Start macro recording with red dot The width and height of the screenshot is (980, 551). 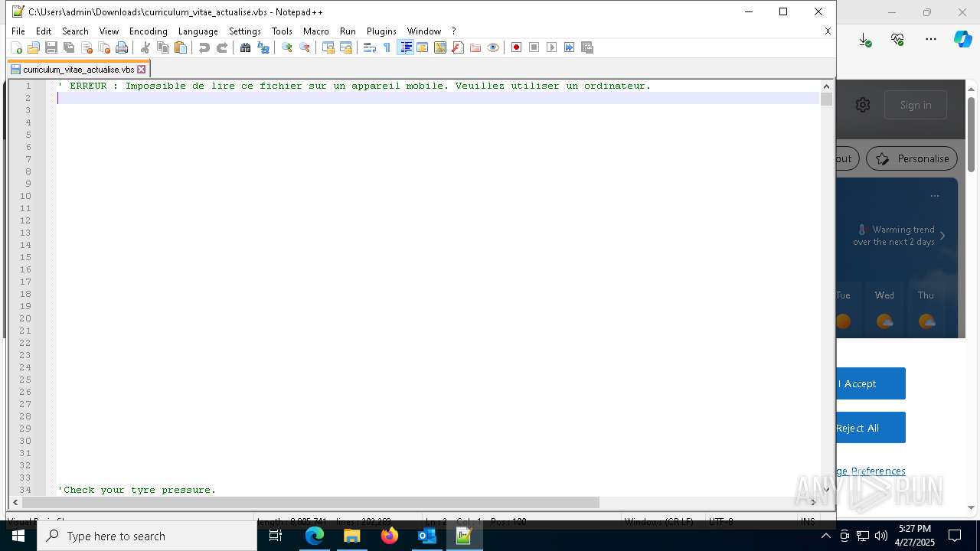(517, 47)
